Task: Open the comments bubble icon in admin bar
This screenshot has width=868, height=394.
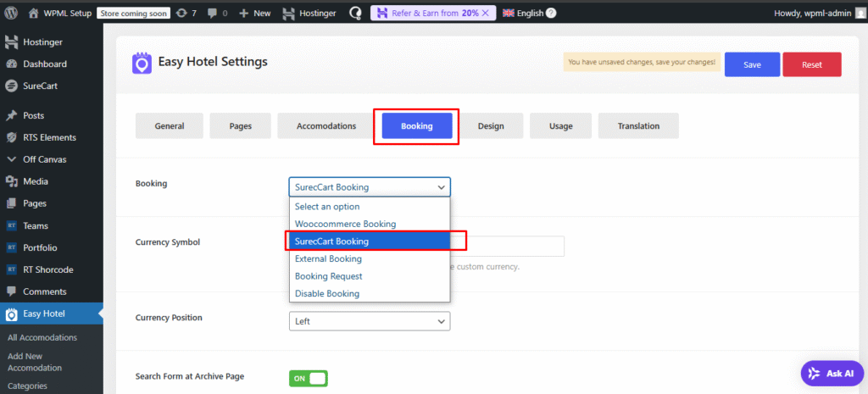Action: (x=213, y=13)
